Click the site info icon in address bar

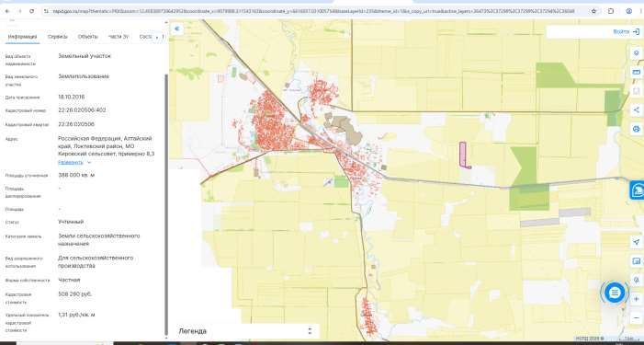pos(47,11)
